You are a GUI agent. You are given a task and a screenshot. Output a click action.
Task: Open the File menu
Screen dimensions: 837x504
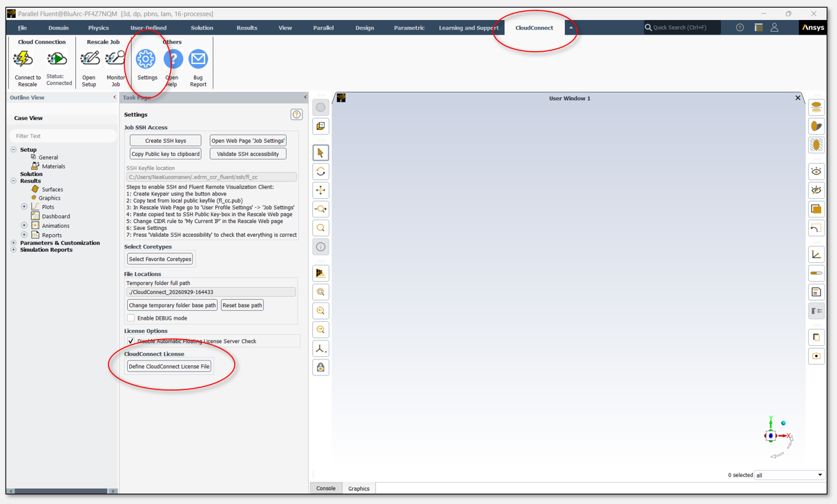point(22,28)
